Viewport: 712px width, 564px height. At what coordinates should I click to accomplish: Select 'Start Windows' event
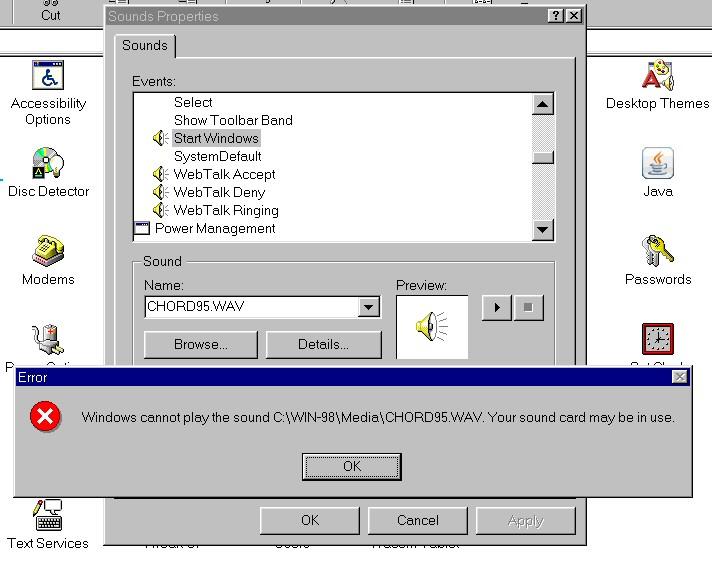(216, 138)
